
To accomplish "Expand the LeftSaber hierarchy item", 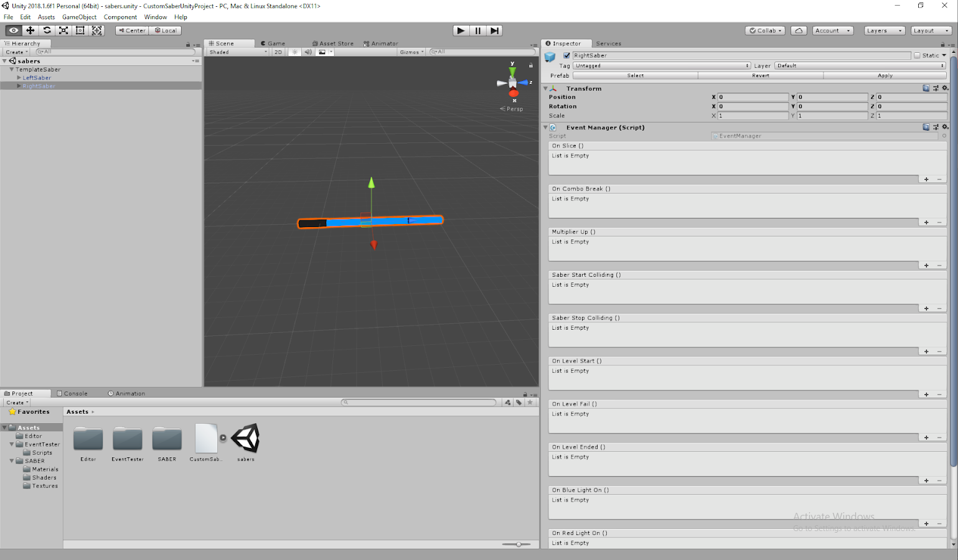I will pos(19,78).
